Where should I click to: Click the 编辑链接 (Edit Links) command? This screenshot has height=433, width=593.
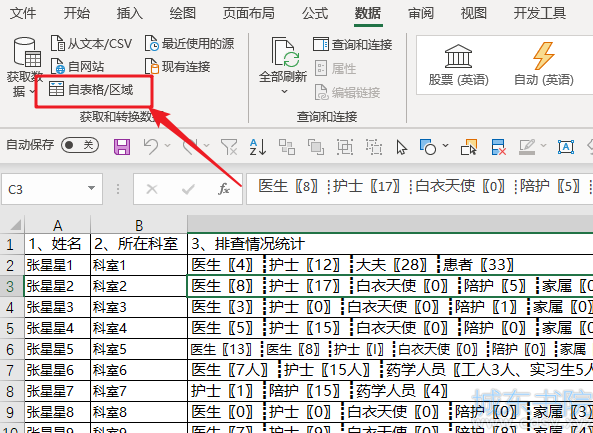pyautogui.click(x=348, y=92)
